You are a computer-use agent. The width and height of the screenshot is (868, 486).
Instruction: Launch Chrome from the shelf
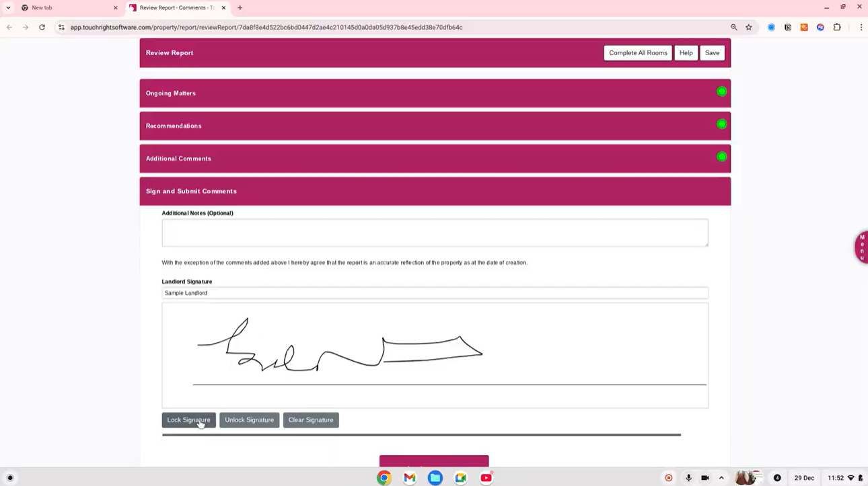click(384, 478)
